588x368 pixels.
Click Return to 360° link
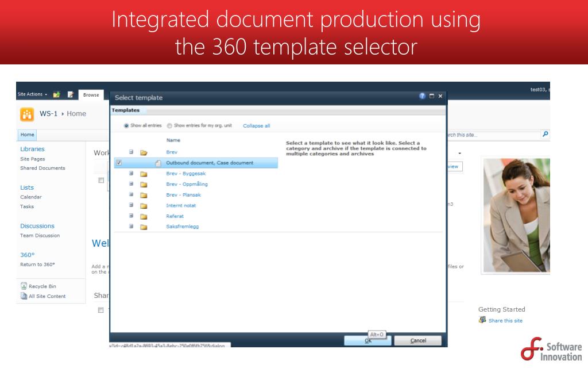pos(37,264)
